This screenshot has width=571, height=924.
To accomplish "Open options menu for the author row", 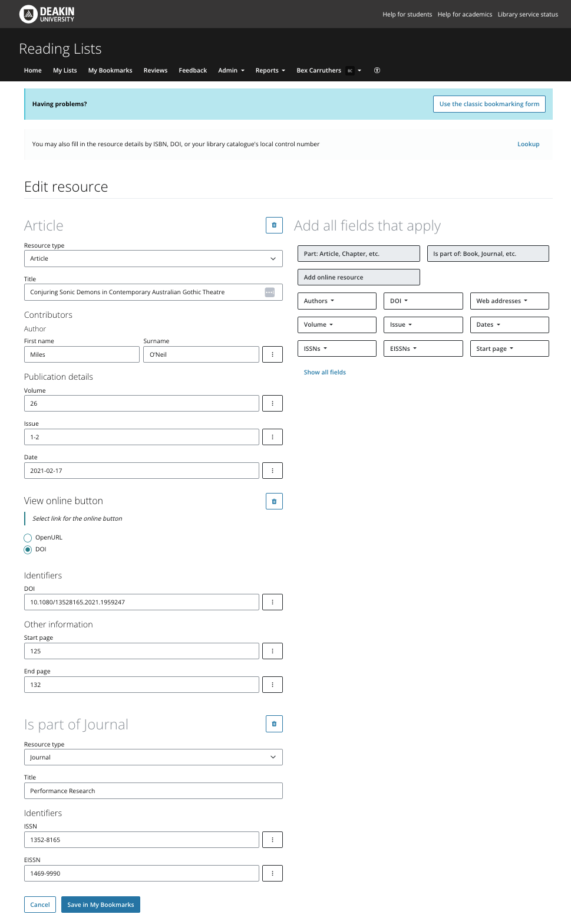I will (x=272, y=354).
